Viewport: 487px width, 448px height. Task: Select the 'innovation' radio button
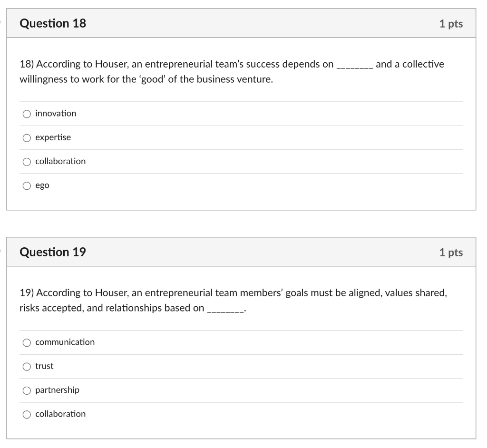[x=27, y=114]
